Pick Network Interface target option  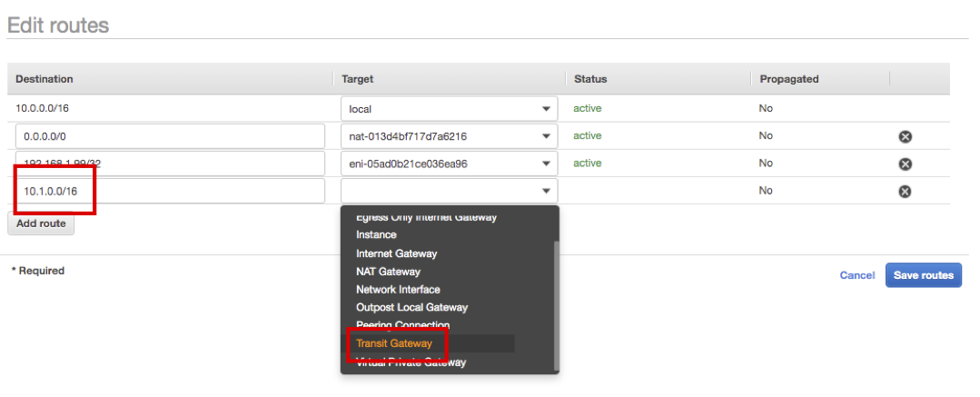(x=398, y=290)
